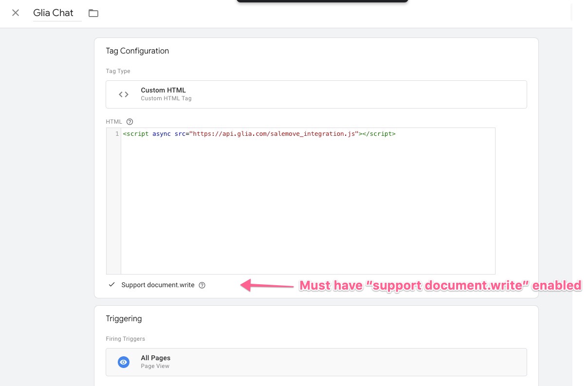Image resolution: width=588 pixels, height=386 pixels.
Task: Select the All Pages firing trigger
Action: click(x=316, y=362)
